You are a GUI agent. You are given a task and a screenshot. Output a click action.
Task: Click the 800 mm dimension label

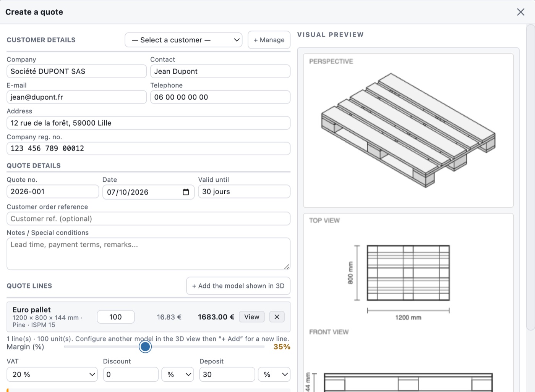[x=350, y=273]
